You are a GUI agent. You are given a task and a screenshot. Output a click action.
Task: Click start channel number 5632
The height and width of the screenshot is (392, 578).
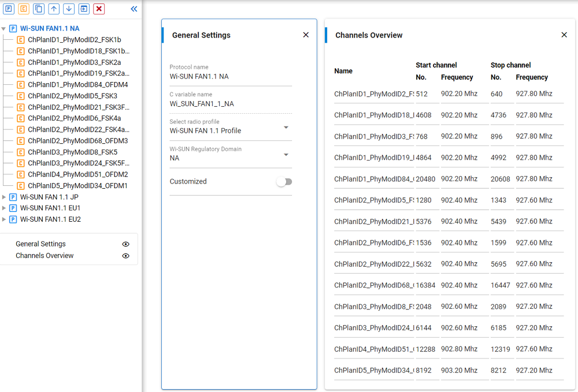(x=424, y=264)
